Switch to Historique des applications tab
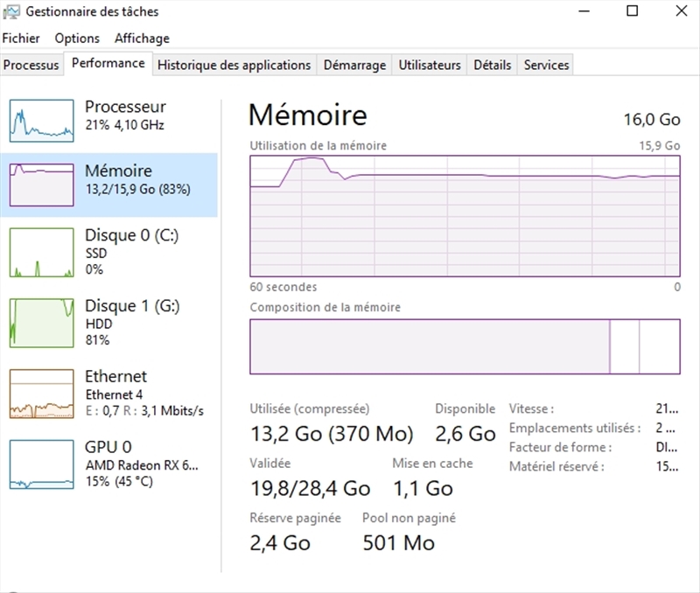 click(x=234, y=65)
